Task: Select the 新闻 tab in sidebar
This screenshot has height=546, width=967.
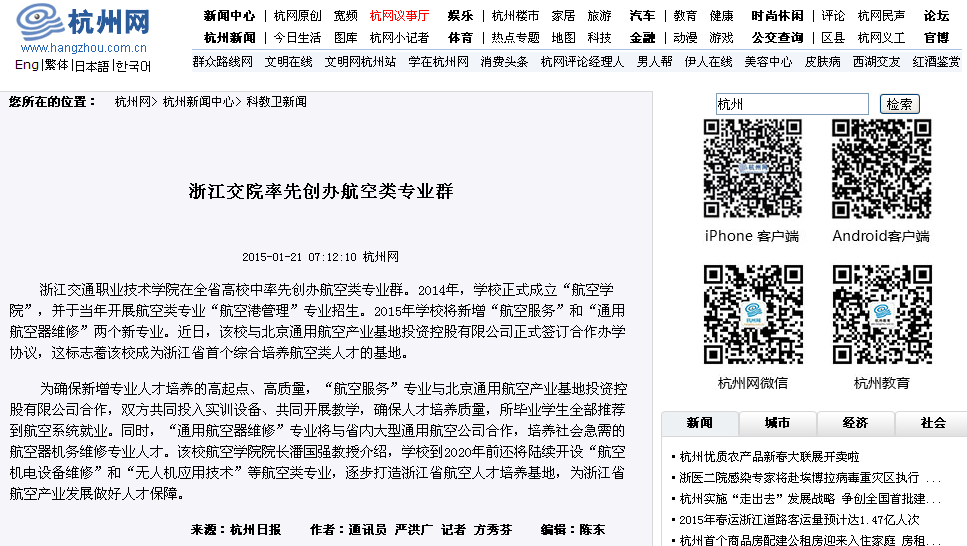Action: 699,423
